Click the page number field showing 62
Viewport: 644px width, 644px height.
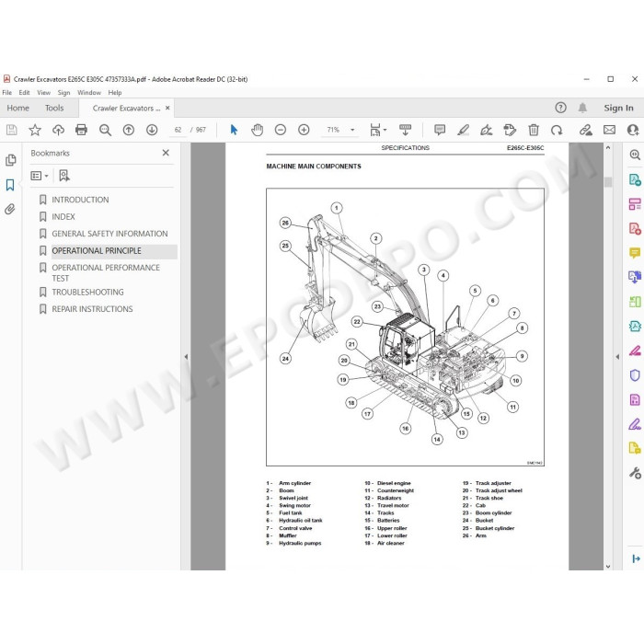tap(178, 130)
